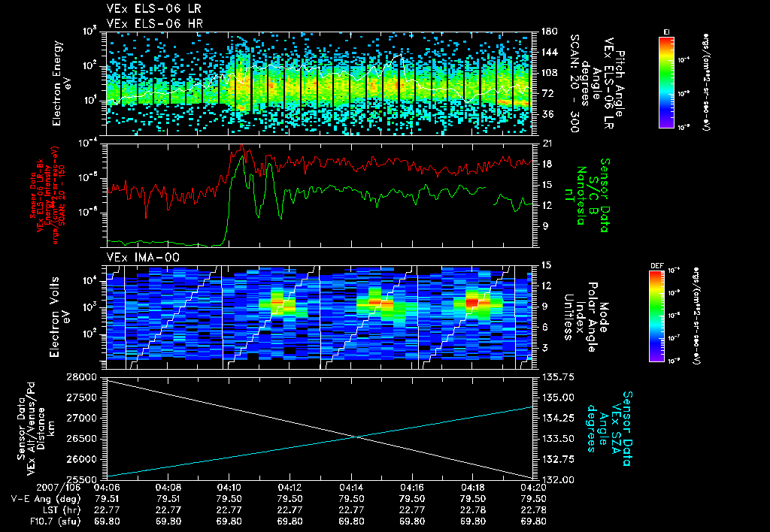Click the "SCAN: 20 - 300" label text
770x532 pixels.
[574, 83]
